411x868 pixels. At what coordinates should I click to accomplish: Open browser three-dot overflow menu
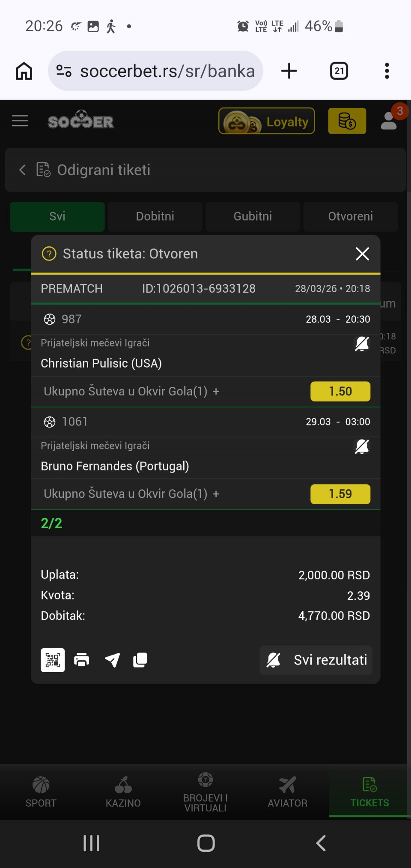tap(387, 71)
